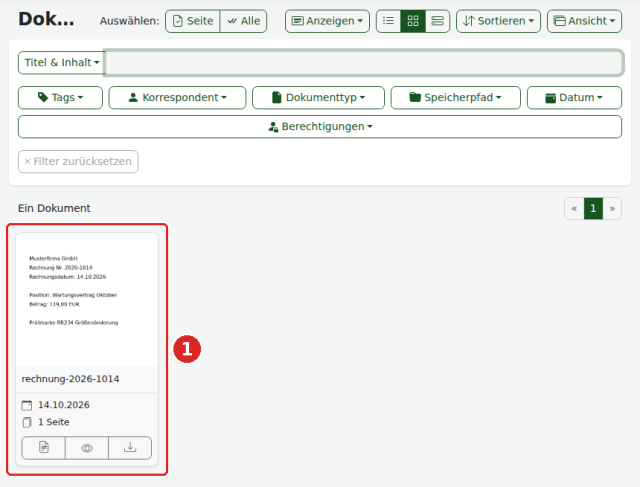Go to next results page

pos(612,209)
